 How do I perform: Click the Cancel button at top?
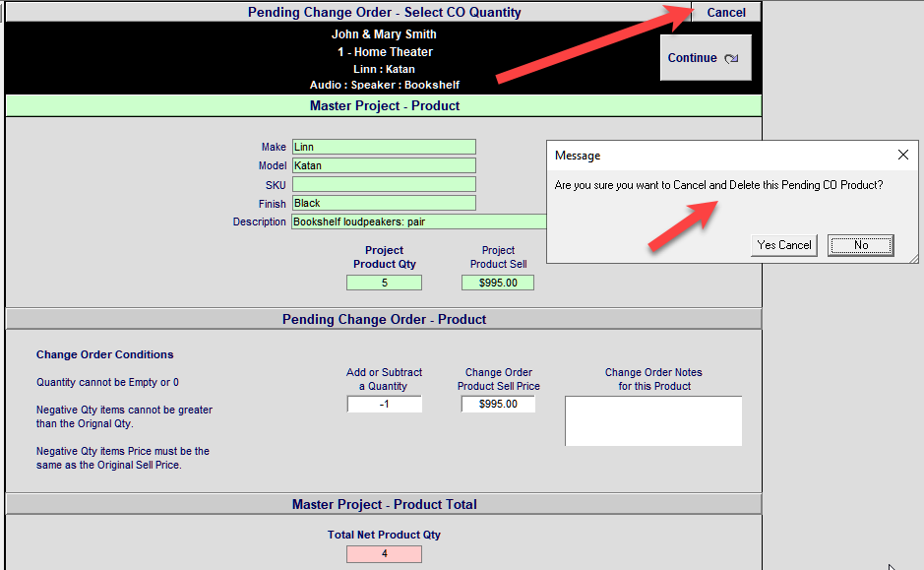725,13
